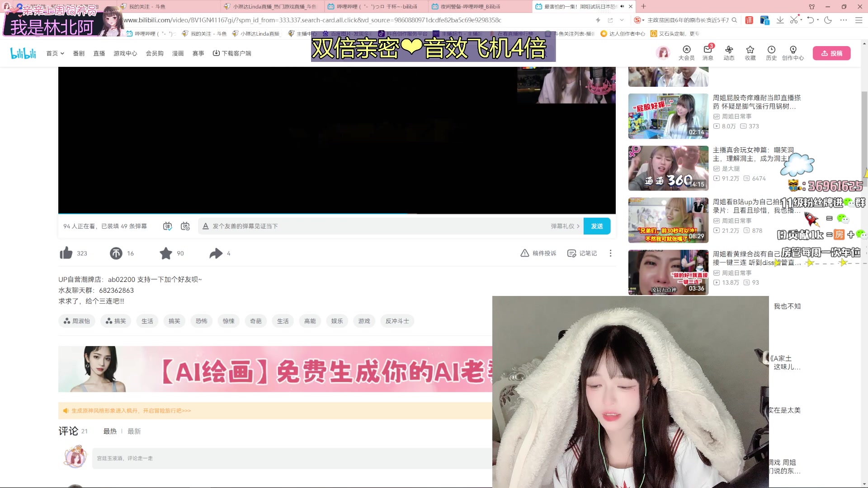
Task: Share the video using arrow icon
Action: (x=216, y=253)
